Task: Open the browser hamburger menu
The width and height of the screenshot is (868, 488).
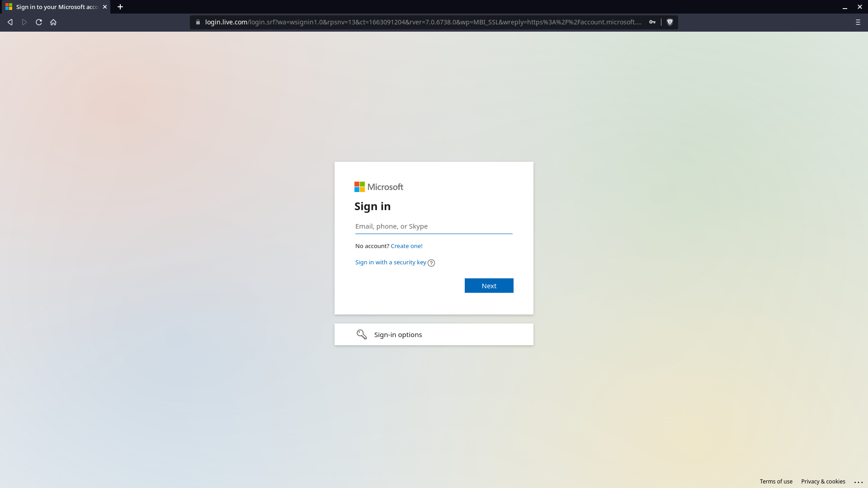Action: coord(858,22)
